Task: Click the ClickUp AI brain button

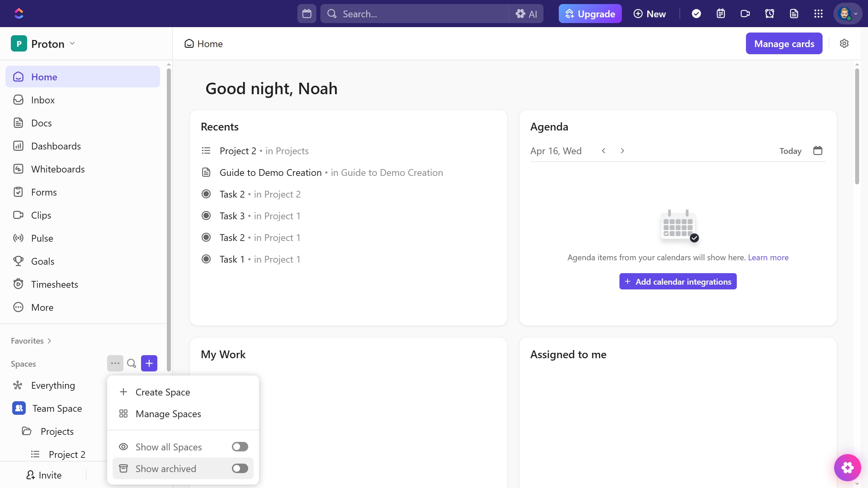Action: (526, 14)
